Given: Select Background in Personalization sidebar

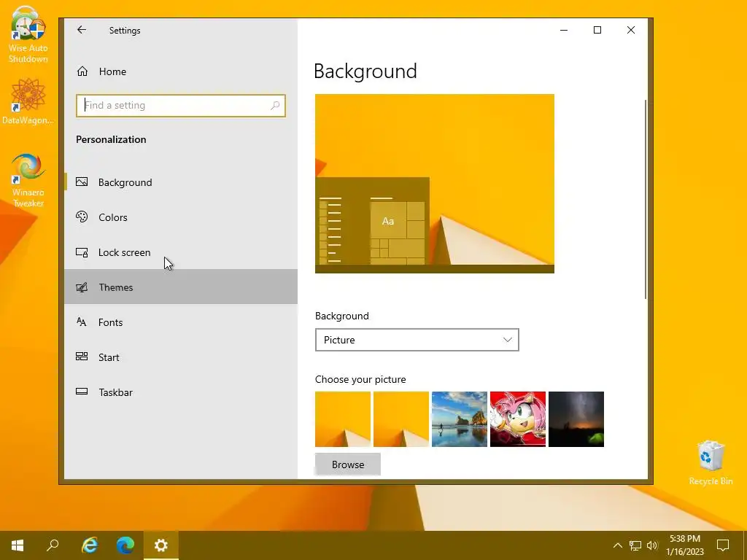Looking at the screenshot, I should (181, 182).
